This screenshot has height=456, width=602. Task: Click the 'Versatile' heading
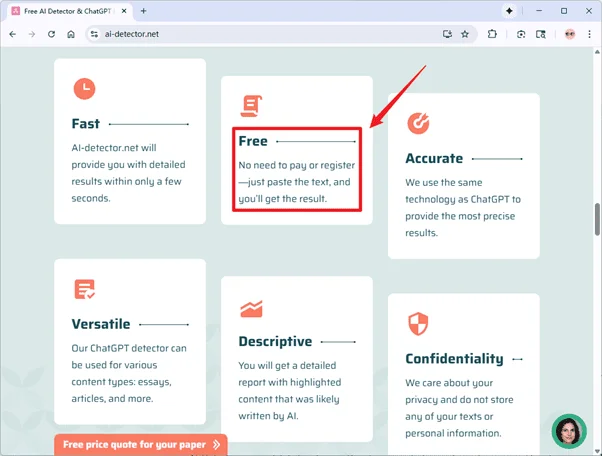[101, 324]
